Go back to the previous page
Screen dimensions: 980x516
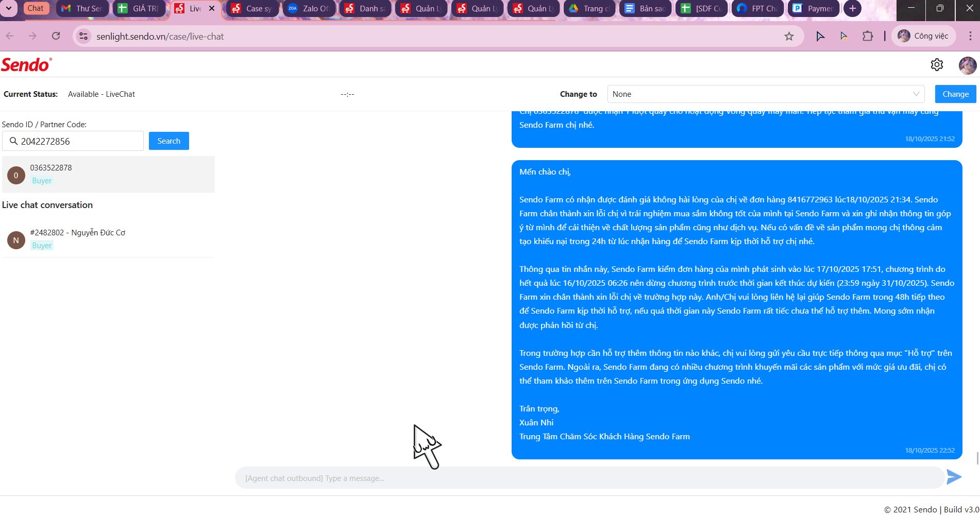click(10, 36)
